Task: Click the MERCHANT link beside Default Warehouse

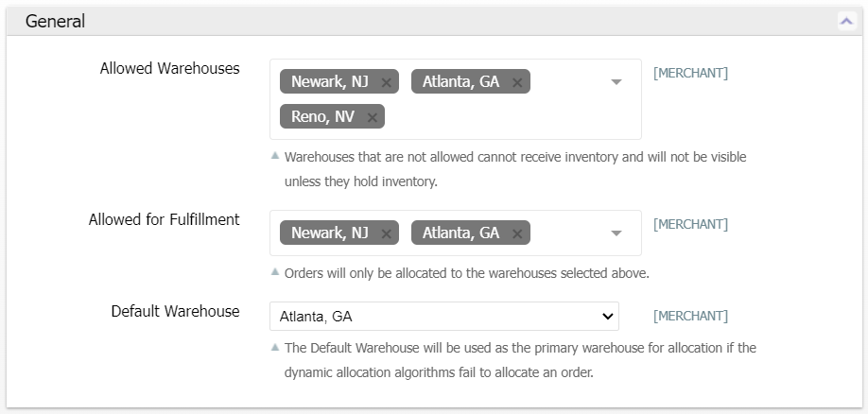Action: tap(690, 316)
